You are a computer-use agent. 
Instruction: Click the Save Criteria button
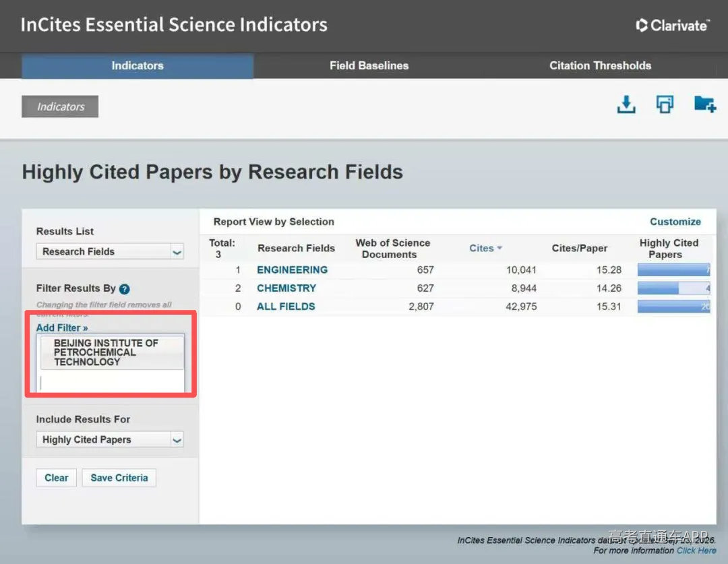(x=119, y=478)
